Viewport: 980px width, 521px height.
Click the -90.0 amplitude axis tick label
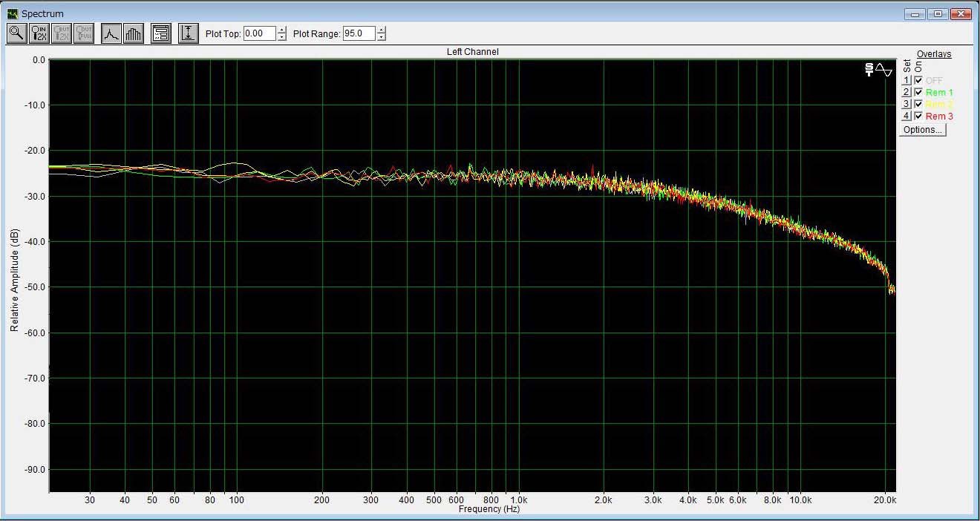pyautogui.click(x=35, y=469)
